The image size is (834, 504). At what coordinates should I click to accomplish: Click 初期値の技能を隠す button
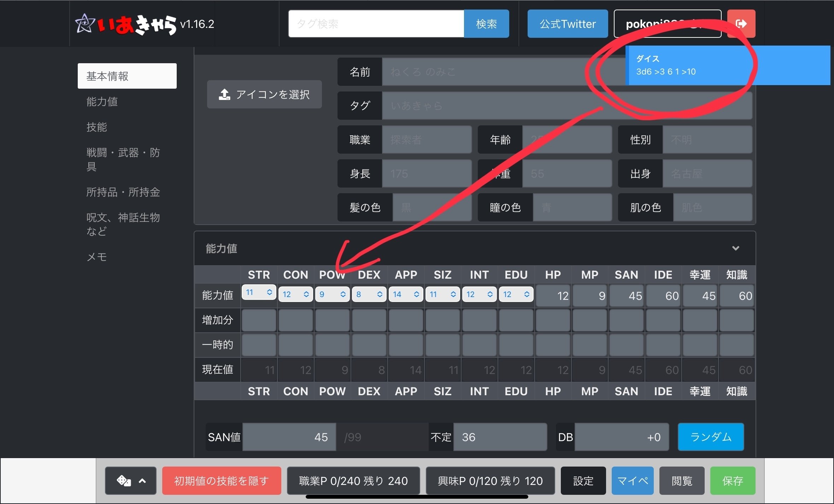pos(222,481)
